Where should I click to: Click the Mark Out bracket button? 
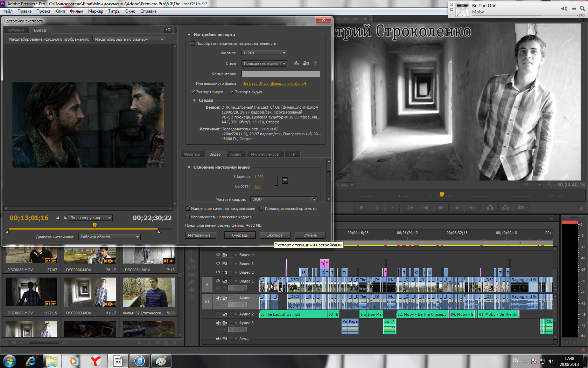392,207
